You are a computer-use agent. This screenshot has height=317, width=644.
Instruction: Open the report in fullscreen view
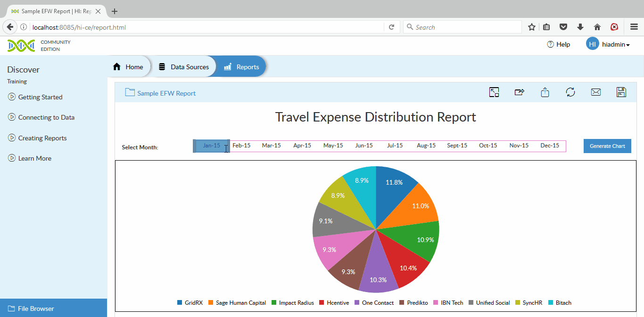coord(494,92)
